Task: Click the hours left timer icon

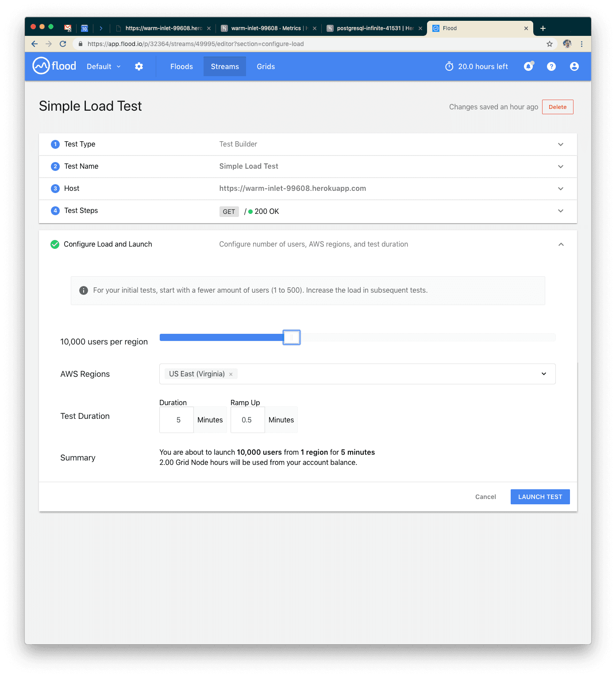Action: pyautogui.click(x=449, y=66)
